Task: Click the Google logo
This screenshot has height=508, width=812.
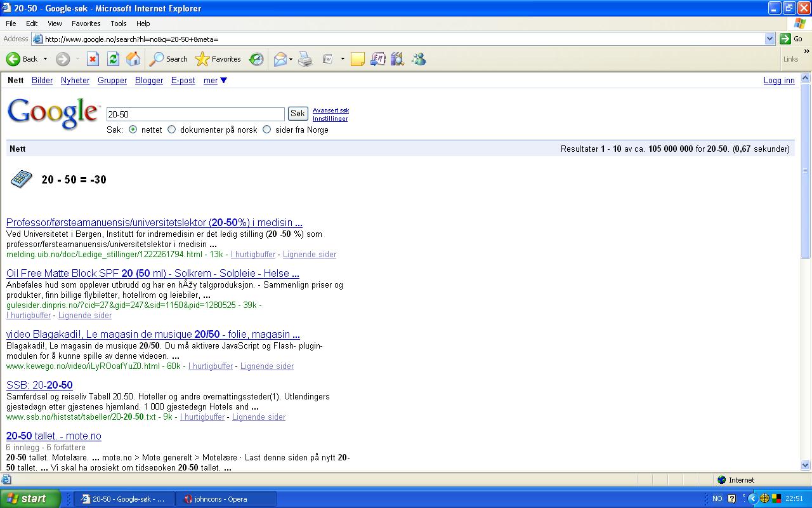Action: click(x=53, y=113)
